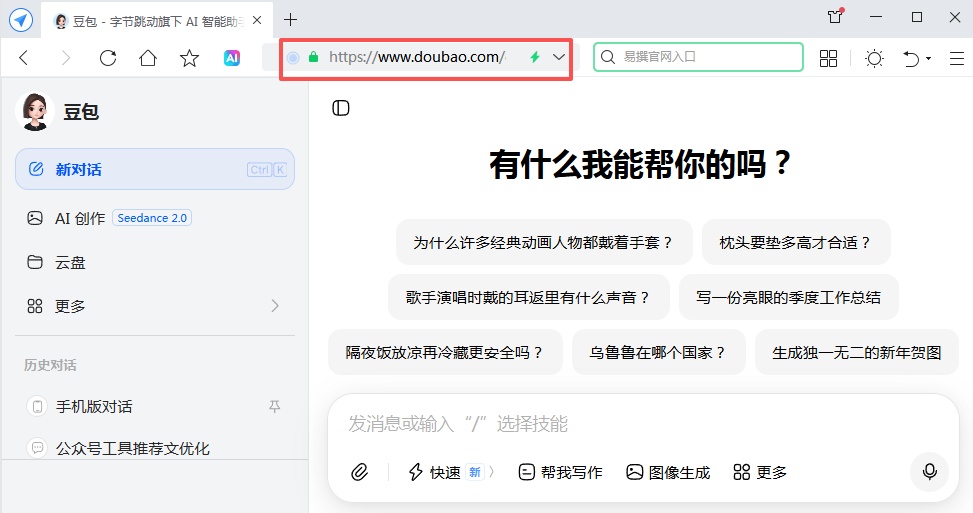Click the search box magnifier icon
This screenshot has width=973, height=513.
[608, 57]
